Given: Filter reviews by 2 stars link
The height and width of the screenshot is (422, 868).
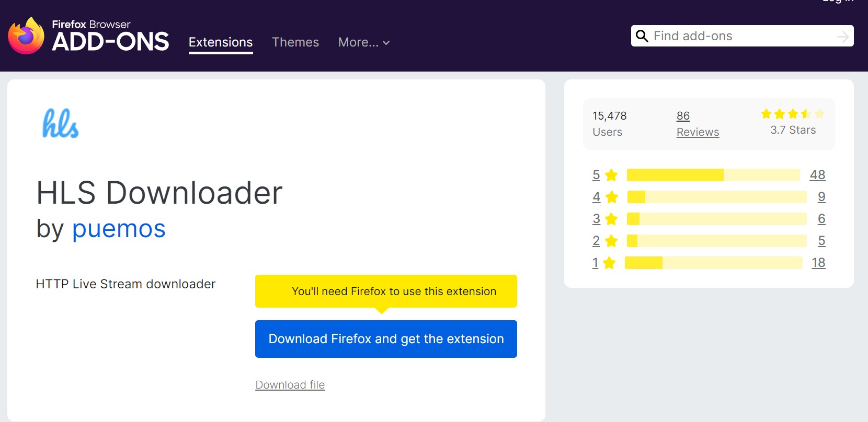Looking at the screenshot, I should click(x=596, y=241).
